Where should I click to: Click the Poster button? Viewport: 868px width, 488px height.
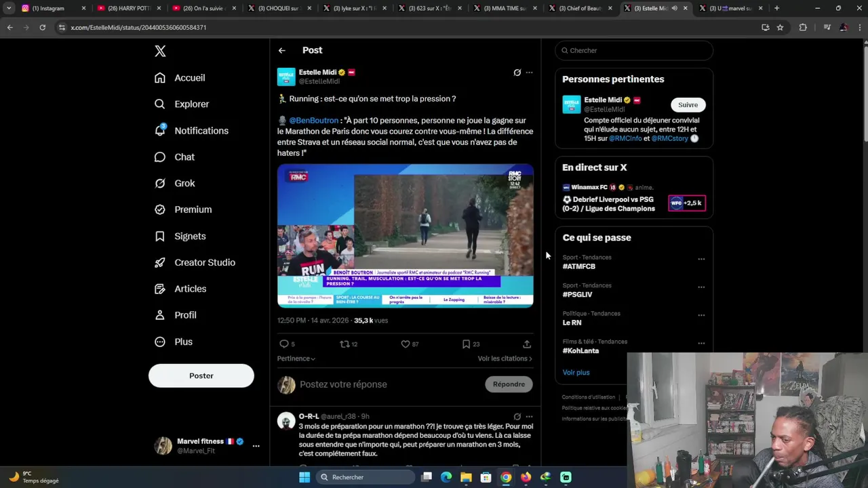201,376
